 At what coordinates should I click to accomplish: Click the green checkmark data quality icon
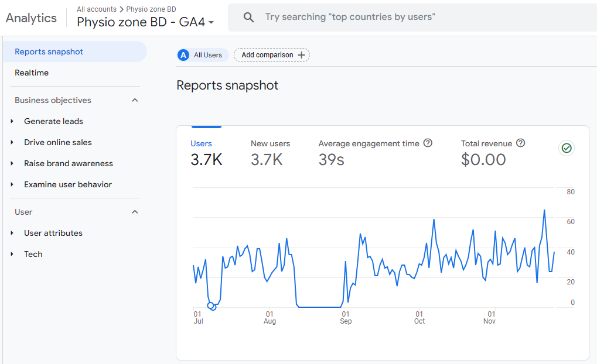pos(567,148)
